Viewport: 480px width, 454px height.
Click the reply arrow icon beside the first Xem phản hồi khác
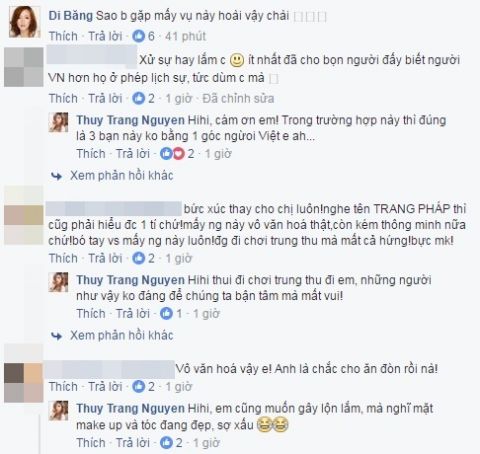(x=56, y=176)
